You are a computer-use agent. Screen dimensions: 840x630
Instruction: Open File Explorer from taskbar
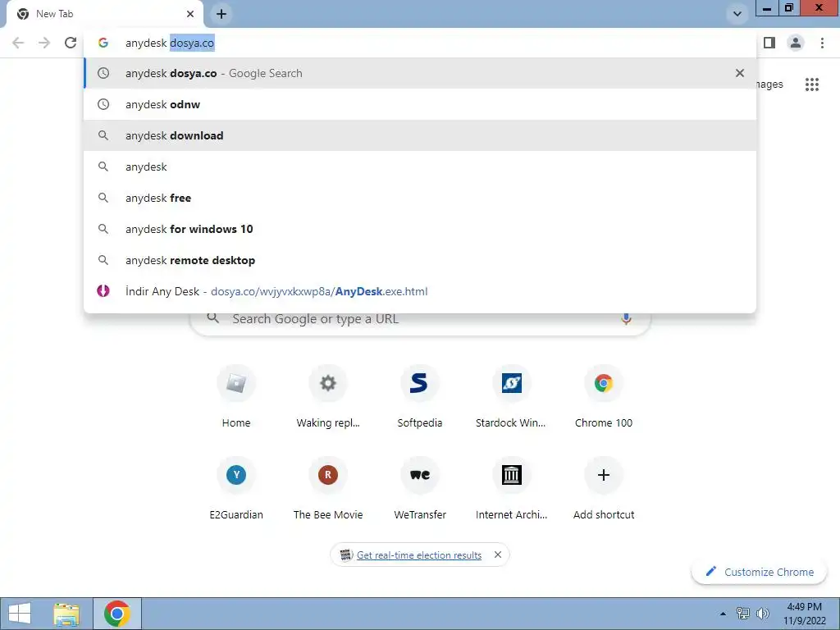pyautogui.click(x=66, y=614)
